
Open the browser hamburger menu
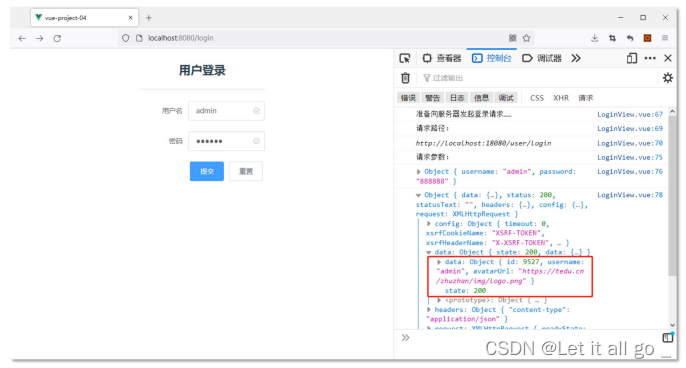tap(665, 38)
